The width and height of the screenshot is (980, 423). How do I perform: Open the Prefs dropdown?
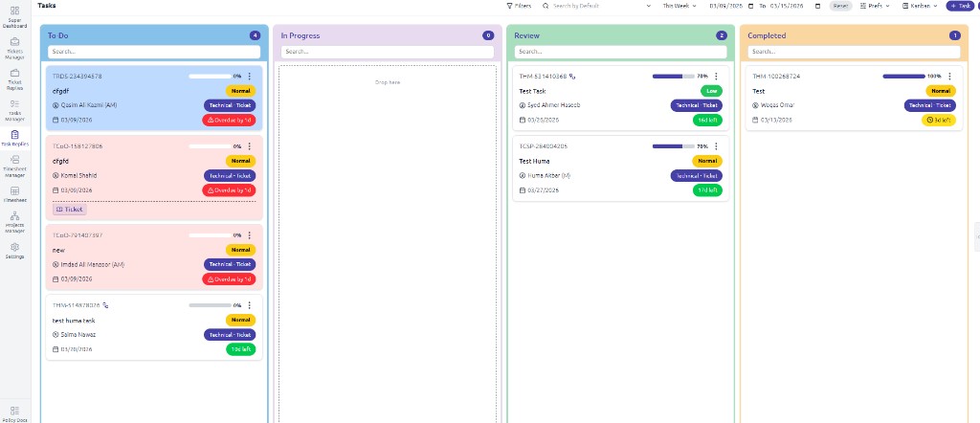click(877, 6)
